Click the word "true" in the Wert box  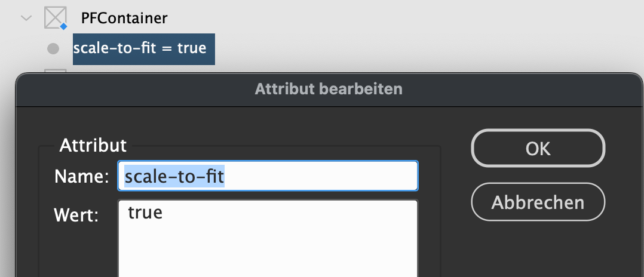(145, 212)
